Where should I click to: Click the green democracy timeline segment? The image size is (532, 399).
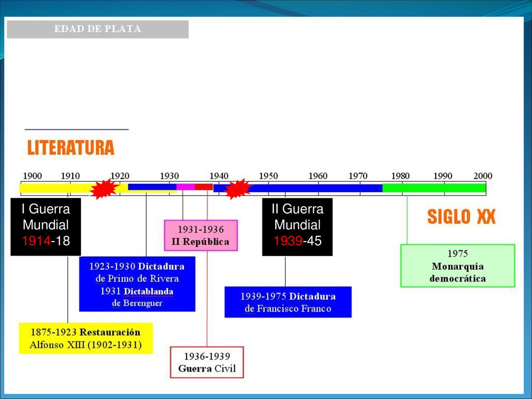point(434,188)
